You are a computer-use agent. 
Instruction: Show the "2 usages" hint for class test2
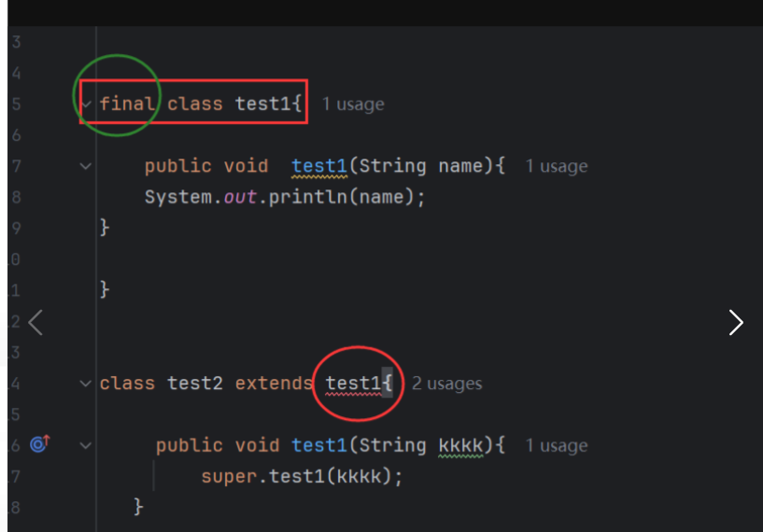point(446,383)
